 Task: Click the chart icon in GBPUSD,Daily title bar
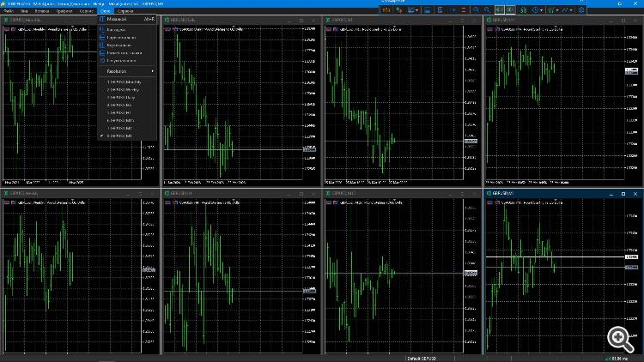(x=167, y=20)
